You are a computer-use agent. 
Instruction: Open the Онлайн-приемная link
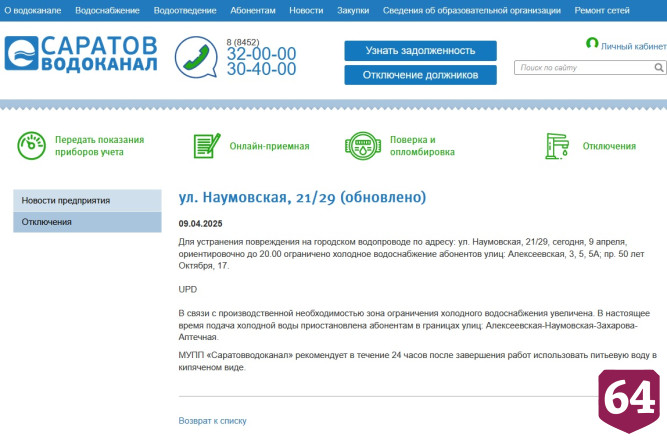coord(269,146)
